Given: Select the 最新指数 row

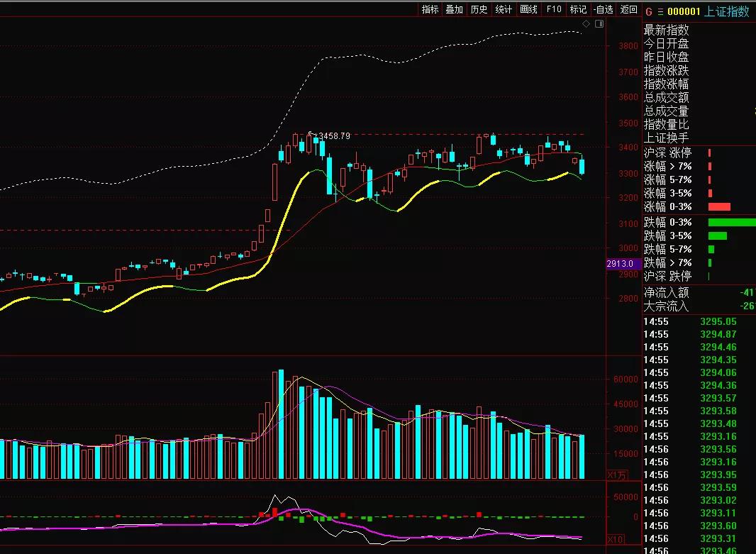Looking at the screenshot, I should coord(699,30).
